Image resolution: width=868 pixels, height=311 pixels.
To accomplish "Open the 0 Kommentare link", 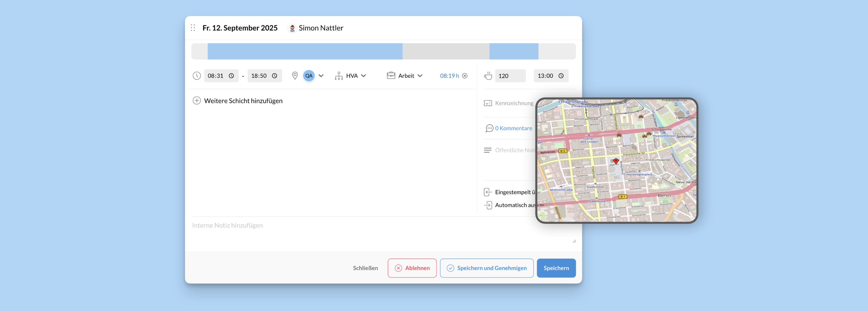I will click(x=513, y=128).
